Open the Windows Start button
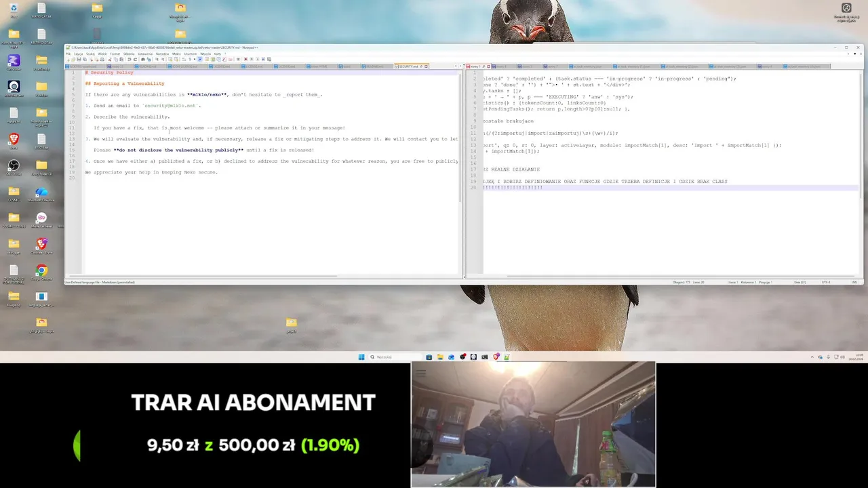 click(x=361, y=357)
